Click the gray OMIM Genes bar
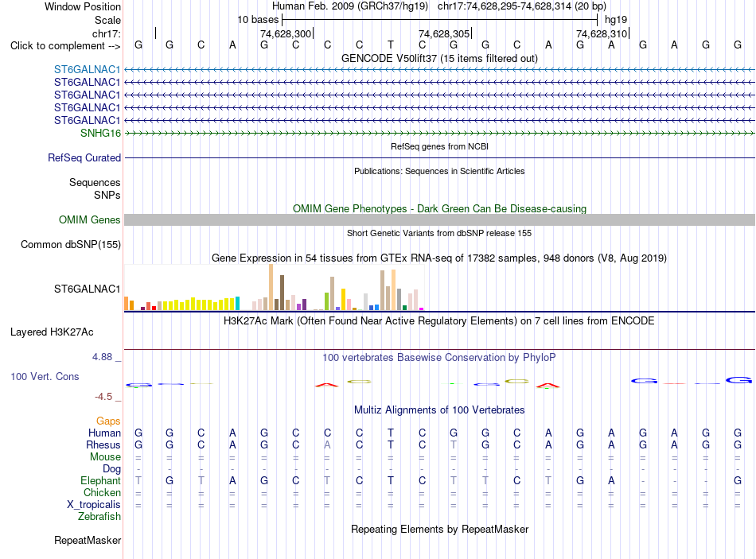The image size is (756, 559). point(439,219)
